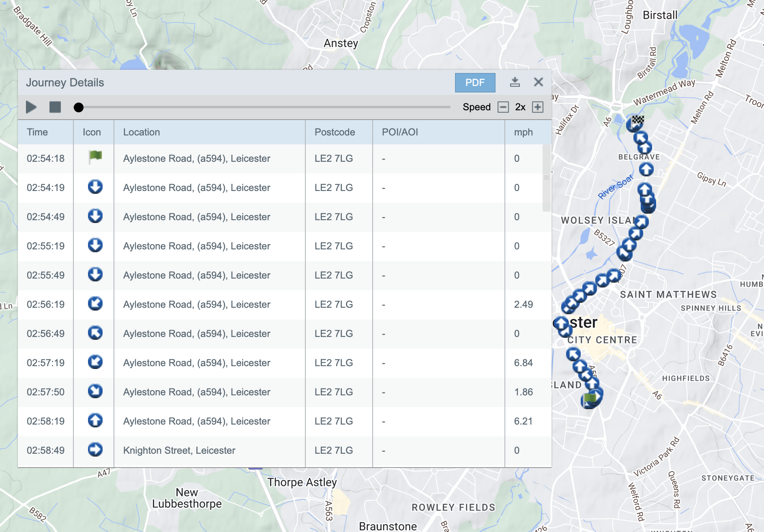The width and height of the screenshot is (764, 532).
Task: Click the right arrow icon for Knighton Street
Action: pyautogui.click(x=95, y=450)
